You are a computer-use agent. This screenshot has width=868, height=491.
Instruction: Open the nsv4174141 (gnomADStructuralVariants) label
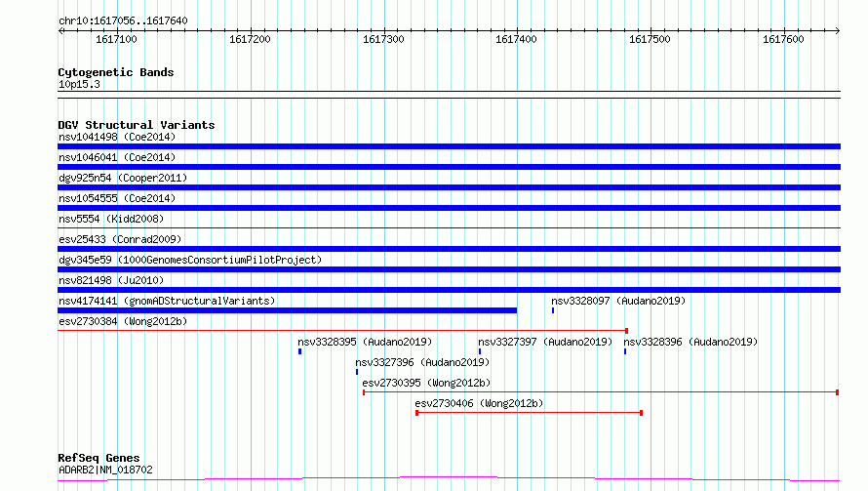click(167, 301)
